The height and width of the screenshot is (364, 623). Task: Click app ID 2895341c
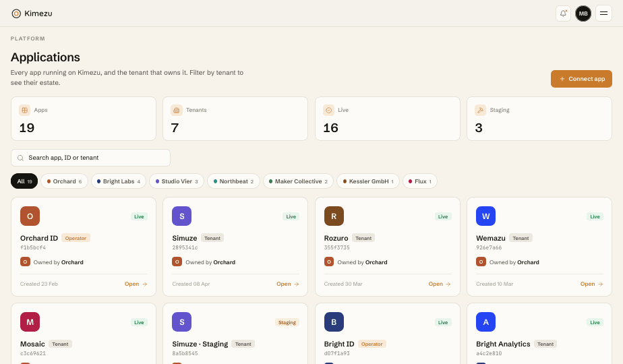point(185,247)
